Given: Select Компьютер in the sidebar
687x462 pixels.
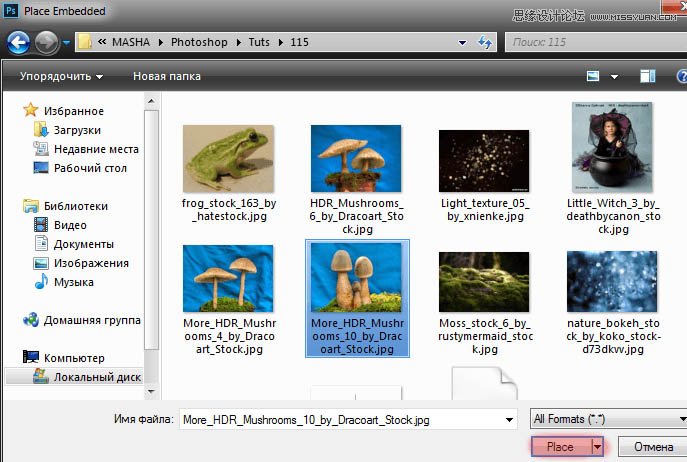Looking at the screenshot, I should [x=74, y=358].
